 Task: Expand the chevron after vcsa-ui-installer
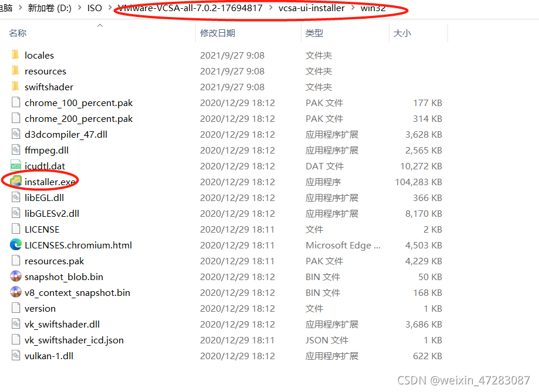coord(352,8)
